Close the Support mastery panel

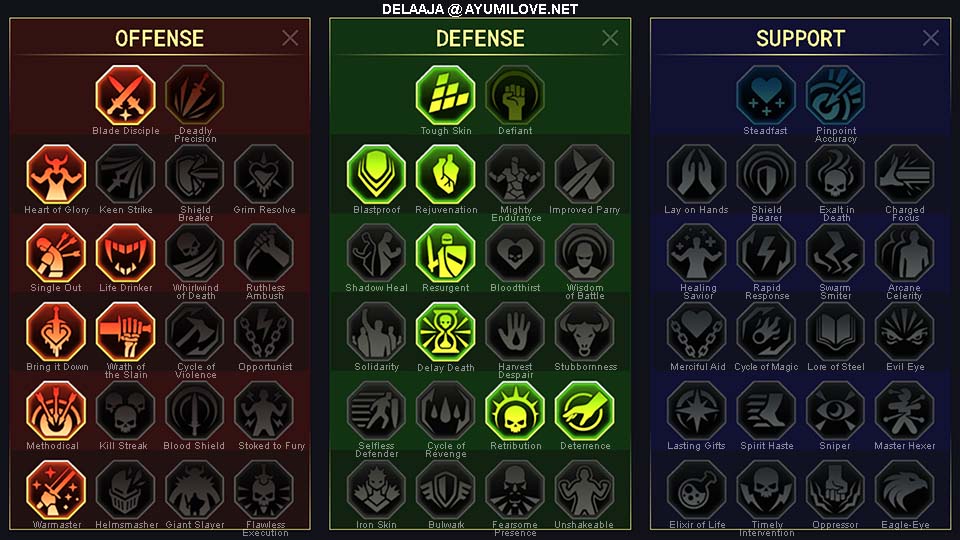coord(931,38)
